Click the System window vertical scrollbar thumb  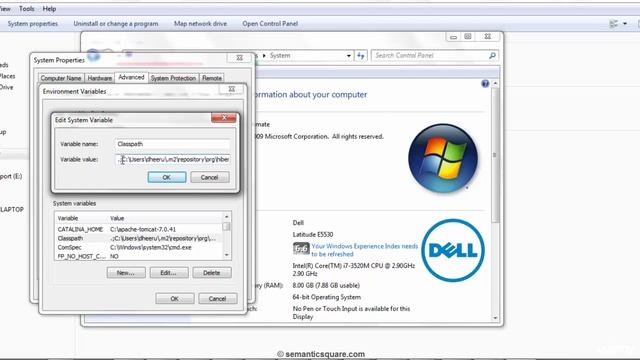point(495,155)
